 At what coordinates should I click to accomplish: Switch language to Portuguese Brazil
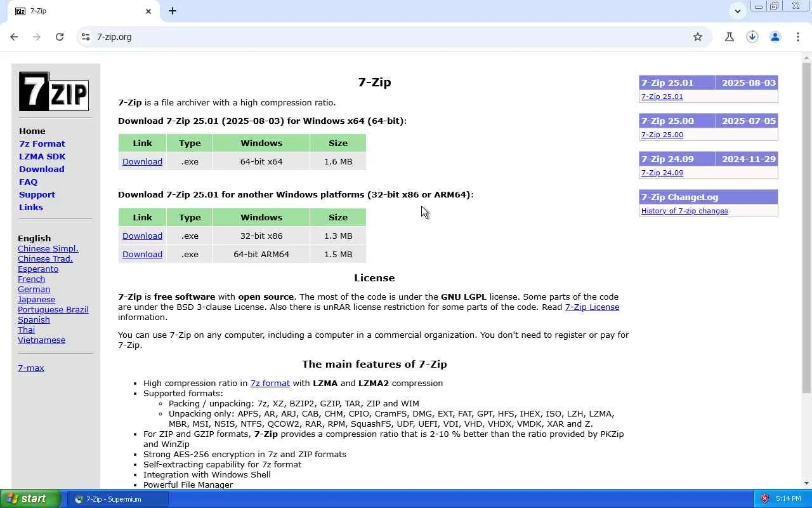[x=53, y=309]
